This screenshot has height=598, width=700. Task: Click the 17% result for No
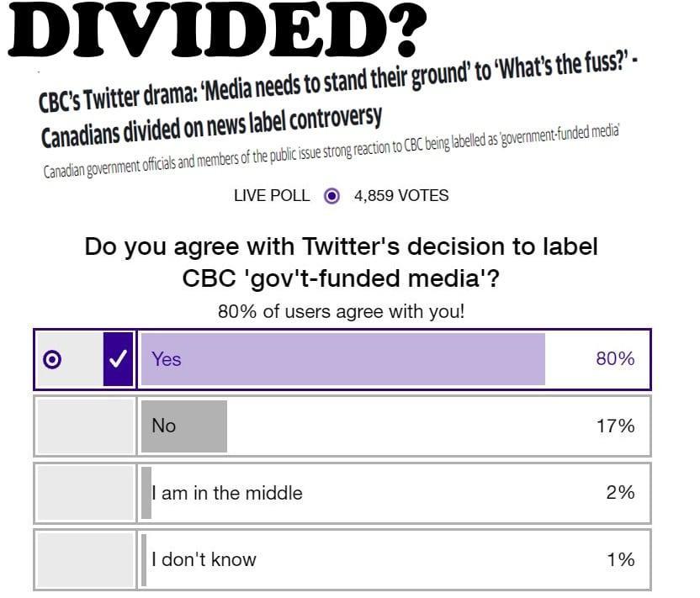coord(616,426)
